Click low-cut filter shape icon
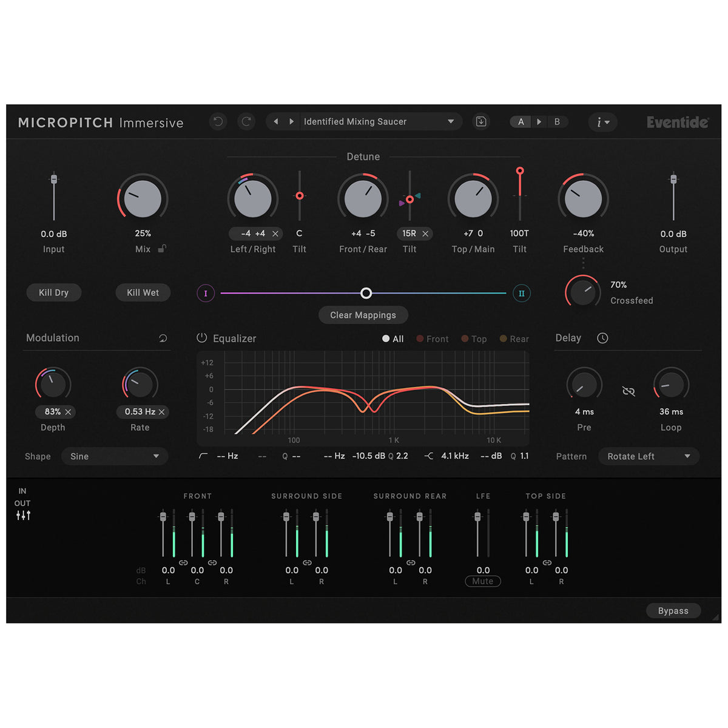 click(203, 456)
